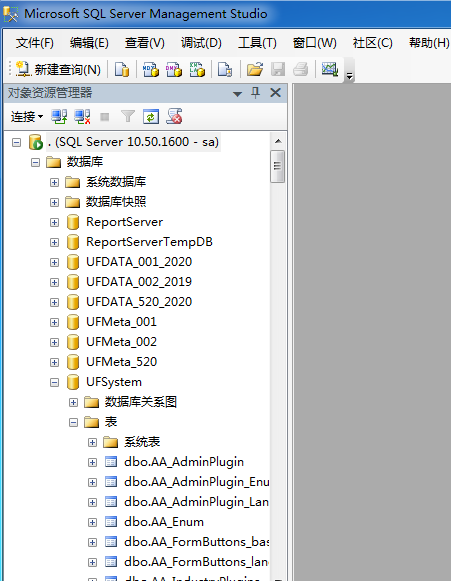The image size is (451, 581).
Task: Select the 数据库 folder label
Action: pyautogui.click(x=85, y=162)
